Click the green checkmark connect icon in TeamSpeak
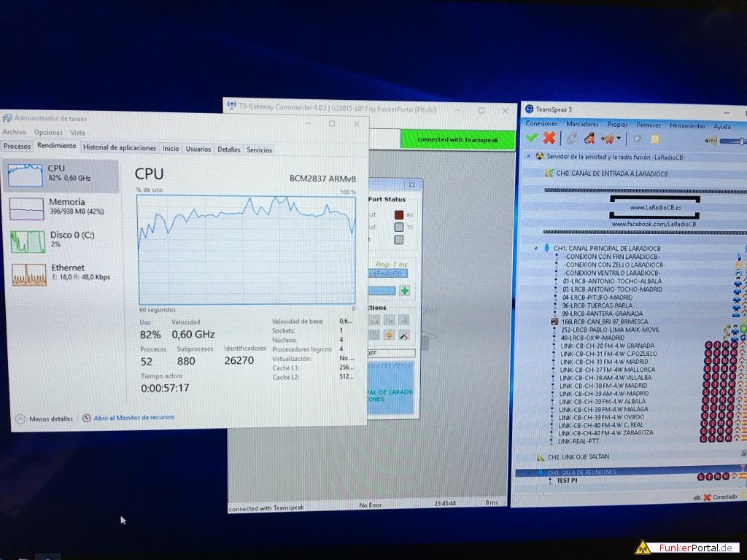 pos(532,138)
